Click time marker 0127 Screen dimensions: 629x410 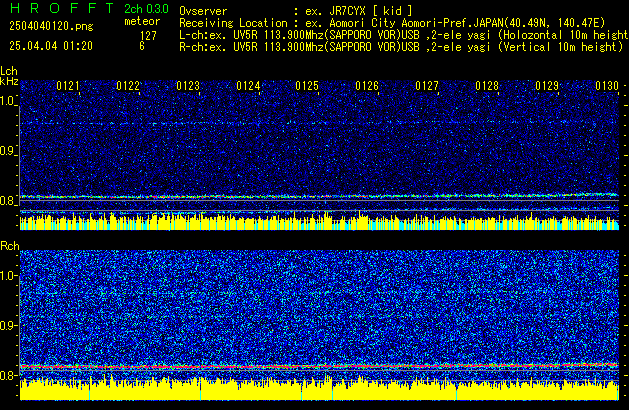pos(427,86)
